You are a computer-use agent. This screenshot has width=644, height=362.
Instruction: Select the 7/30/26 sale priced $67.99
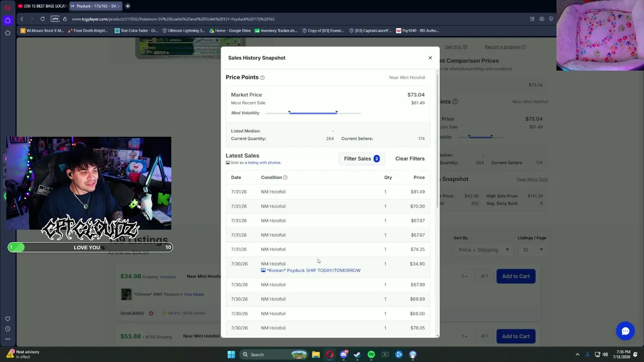328,285
